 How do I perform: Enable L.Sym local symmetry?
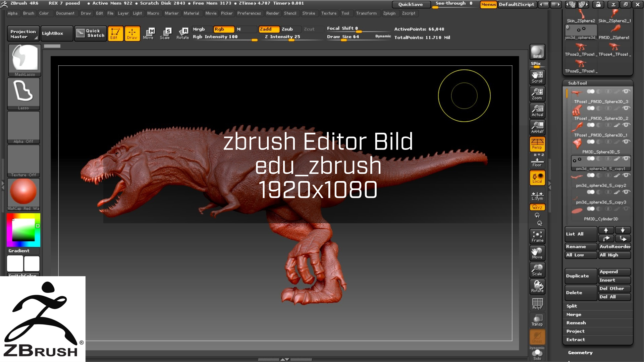[537, 196]
